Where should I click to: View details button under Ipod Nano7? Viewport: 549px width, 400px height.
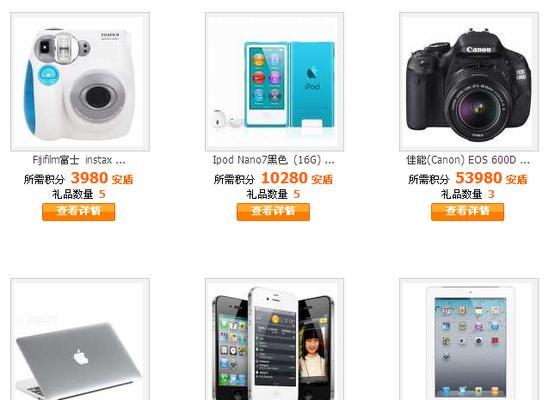[273, 212]
